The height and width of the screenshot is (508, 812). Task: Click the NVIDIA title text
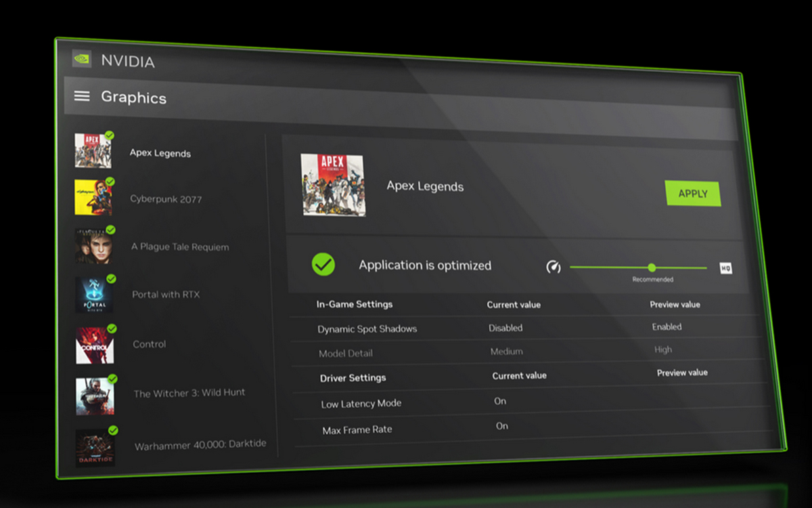(128, 61)
